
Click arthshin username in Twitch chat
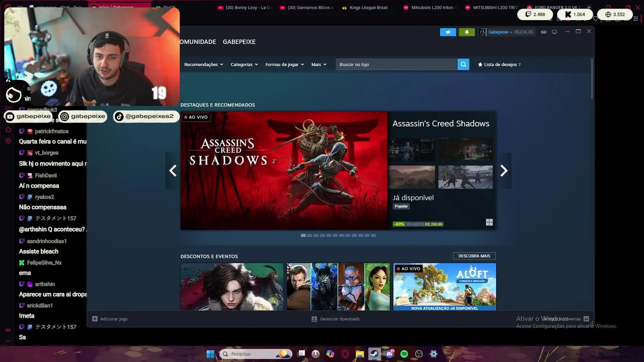click(x=45, y=284)
